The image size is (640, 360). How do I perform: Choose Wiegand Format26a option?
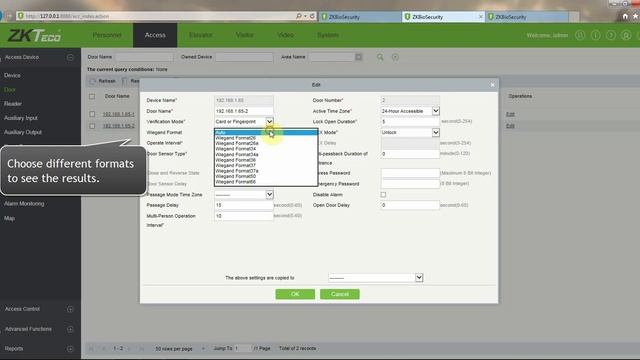tap(266, 144)
